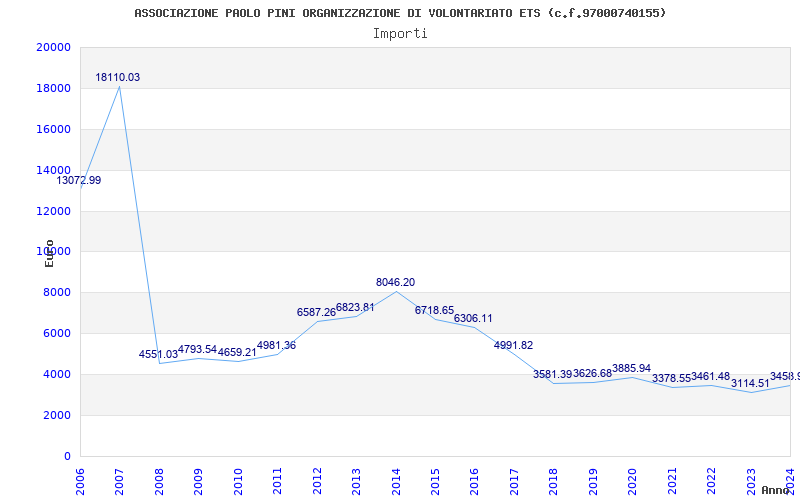Click the x-axis year 2023

pyautogui.click(x=751, y=481)
